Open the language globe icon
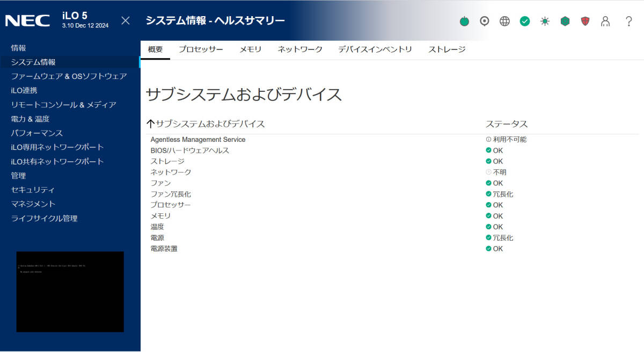The height and width of the screenshot is (352, 644). [504, 21]
